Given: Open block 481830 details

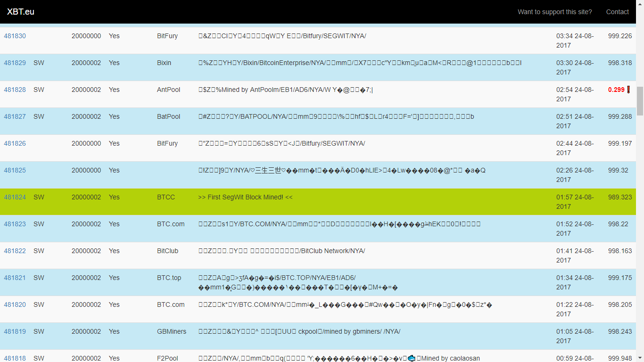Looking at the screenshot, I should [15, 36].
